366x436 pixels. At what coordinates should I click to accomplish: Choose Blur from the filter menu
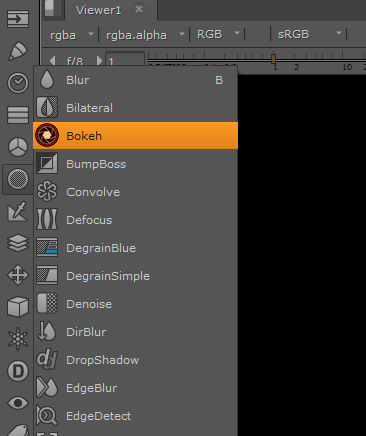click(x=136, y=80)
